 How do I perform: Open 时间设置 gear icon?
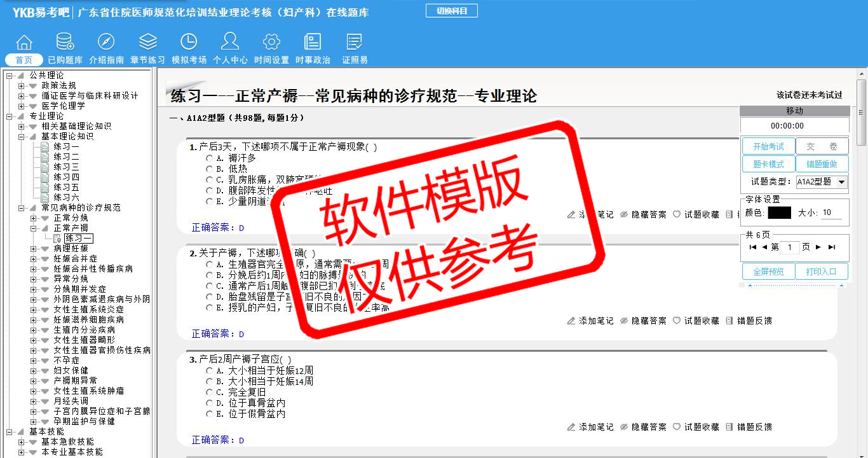(x=271, y=43)
